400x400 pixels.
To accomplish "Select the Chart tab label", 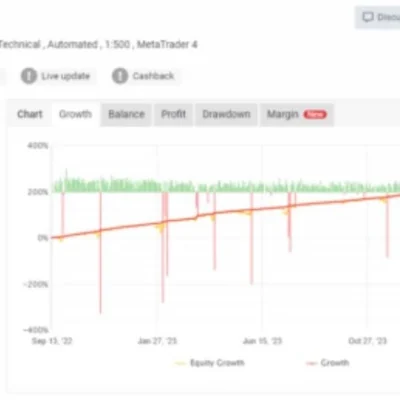I will pyautogui.click(x=30, y=114).
